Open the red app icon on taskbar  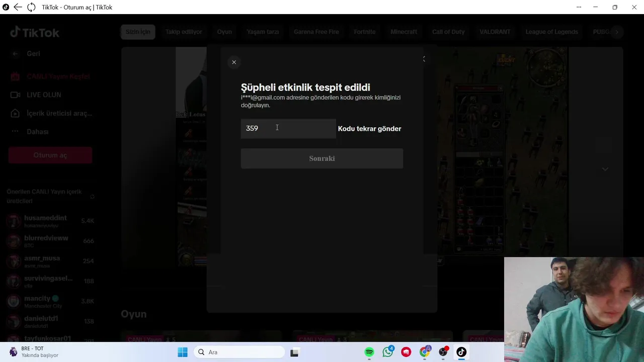tap(406, 352)
